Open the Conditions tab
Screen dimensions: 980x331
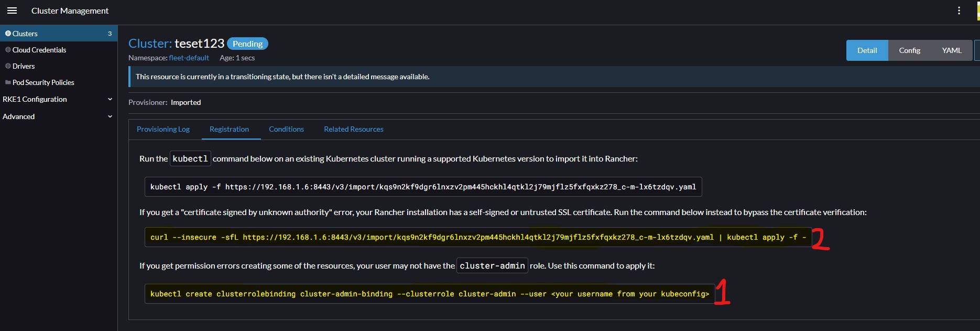point(286,129)
